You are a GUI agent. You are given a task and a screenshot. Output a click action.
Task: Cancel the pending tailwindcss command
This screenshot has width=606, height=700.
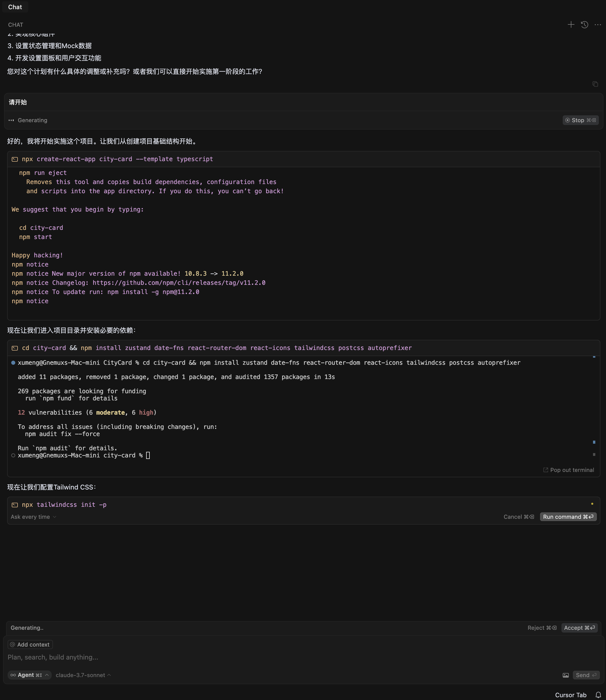(518, 516)
